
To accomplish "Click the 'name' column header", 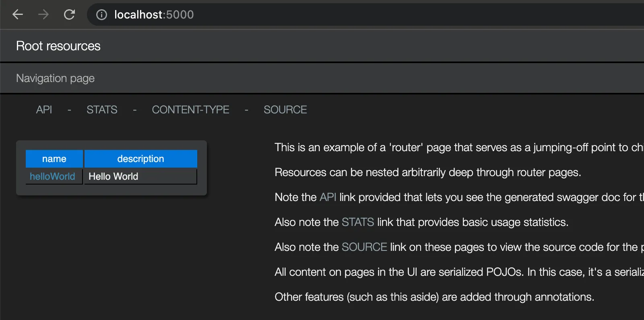I will tap(54, 159).
